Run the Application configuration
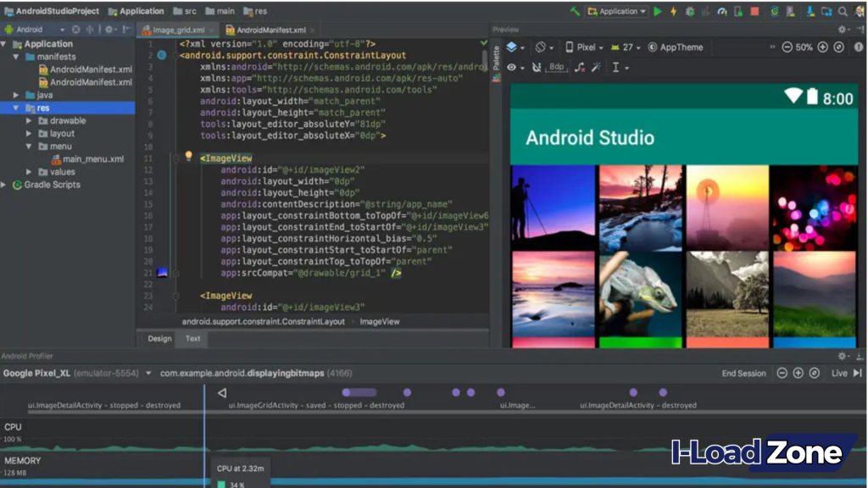This screenshot has width=868, height=488. [657, 12]
